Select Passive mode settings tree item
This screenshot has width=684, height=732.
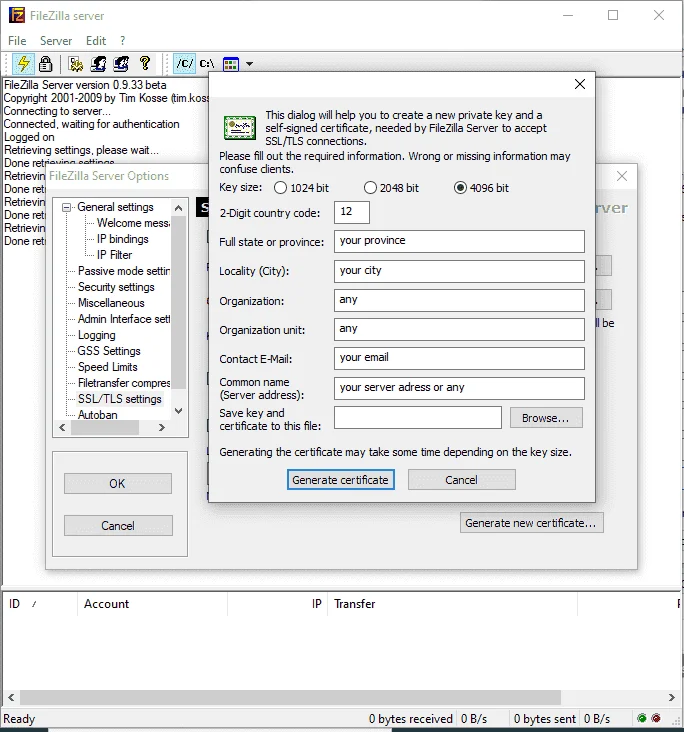click(x=124, y=271)
